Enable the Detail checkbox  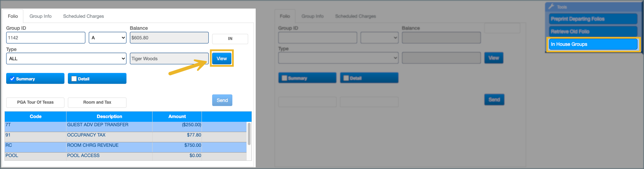tap(74, 79)
